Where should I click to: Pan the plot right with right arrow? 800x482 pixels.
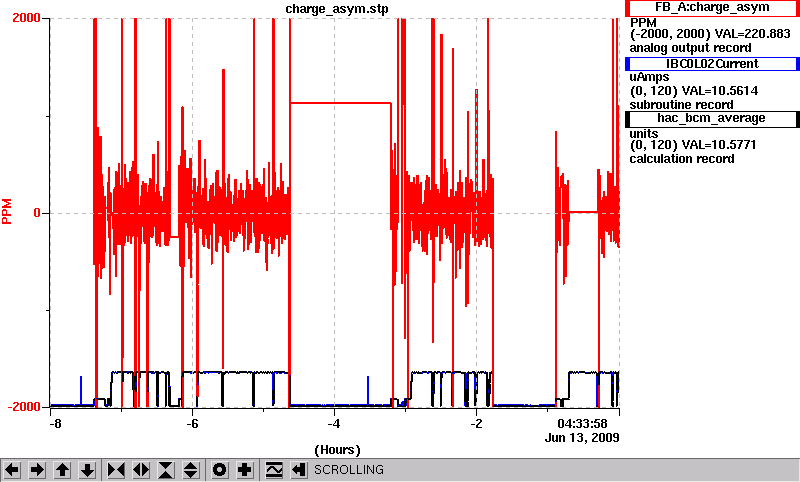pos(37,470)
